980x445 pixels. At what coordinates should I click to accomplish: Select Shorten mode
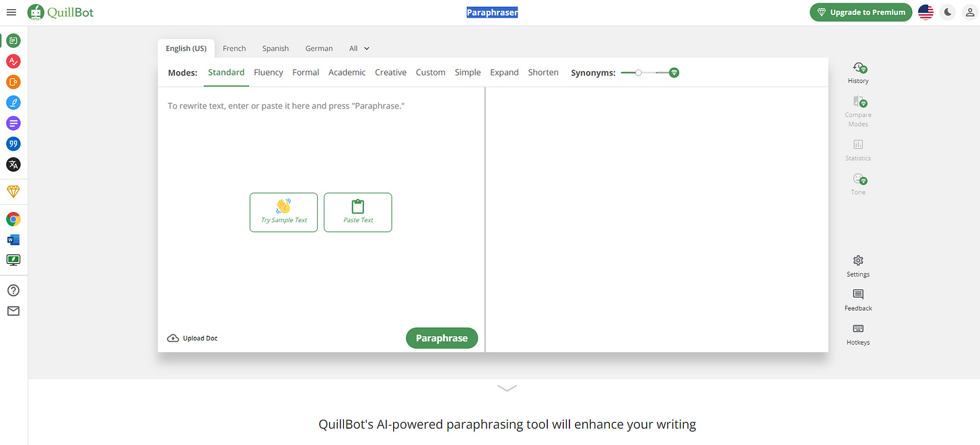click(543, 73)
